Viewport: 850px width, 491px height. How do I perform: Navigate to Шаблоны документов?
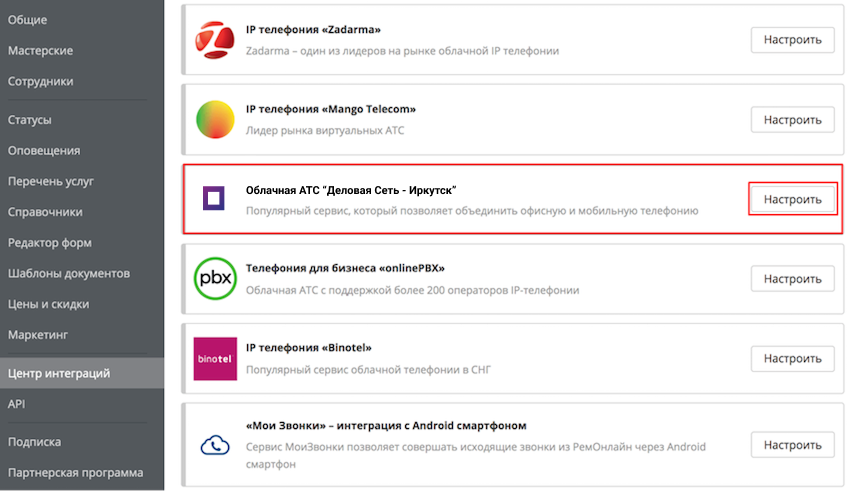[x=69, y=273]
